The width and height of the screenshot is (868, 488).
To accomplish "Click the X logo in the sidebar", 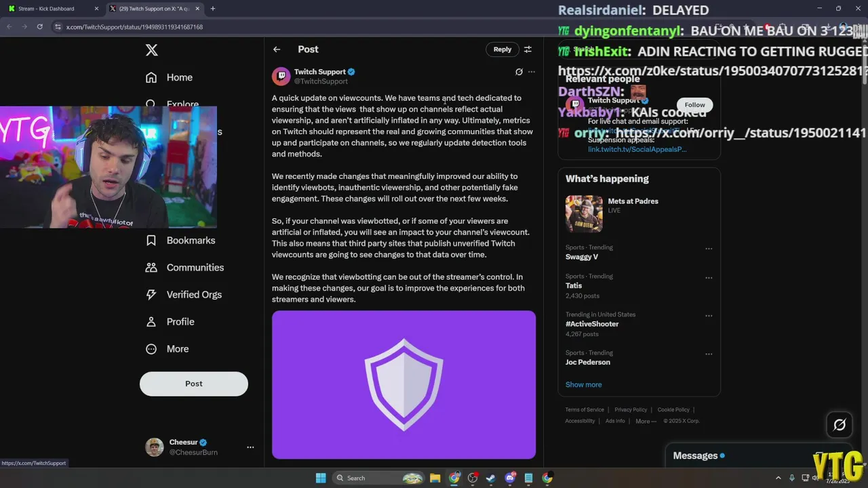I will [x=152, y=50].
